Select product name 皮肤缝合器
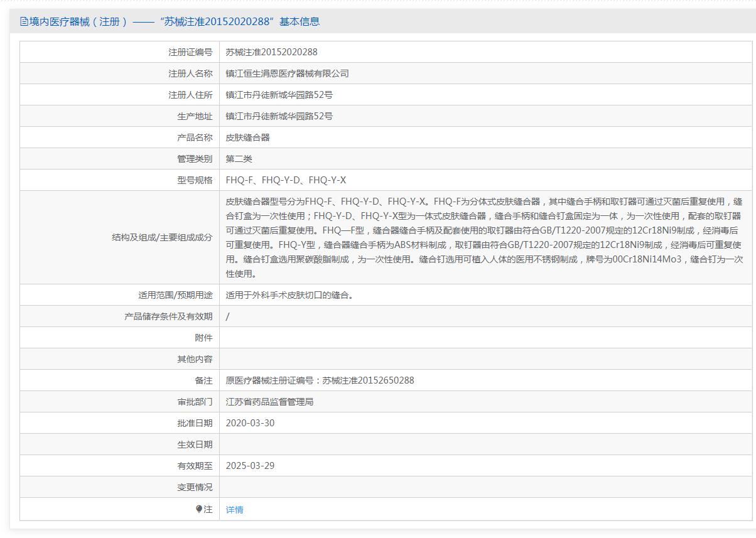This screenshot has width=756, height=538. 247,137
